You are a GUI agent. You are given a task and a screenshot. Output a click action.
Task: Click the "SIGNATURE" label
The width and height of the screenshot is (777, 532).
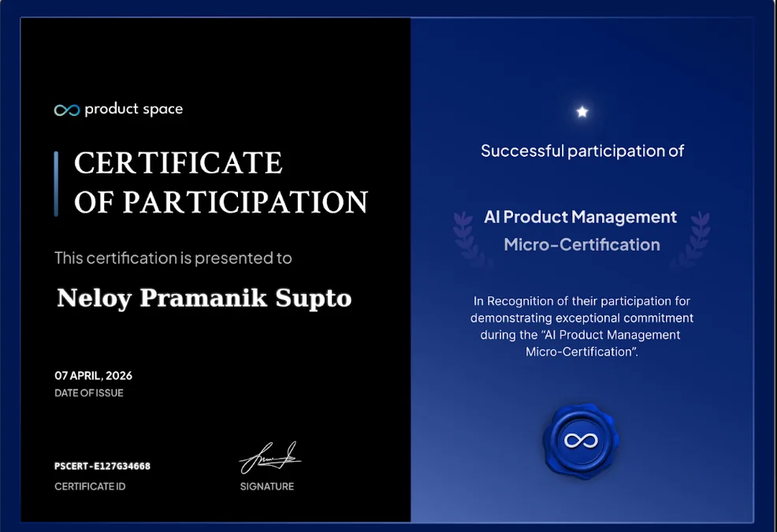pyautogui.click(x=267, y=486)
